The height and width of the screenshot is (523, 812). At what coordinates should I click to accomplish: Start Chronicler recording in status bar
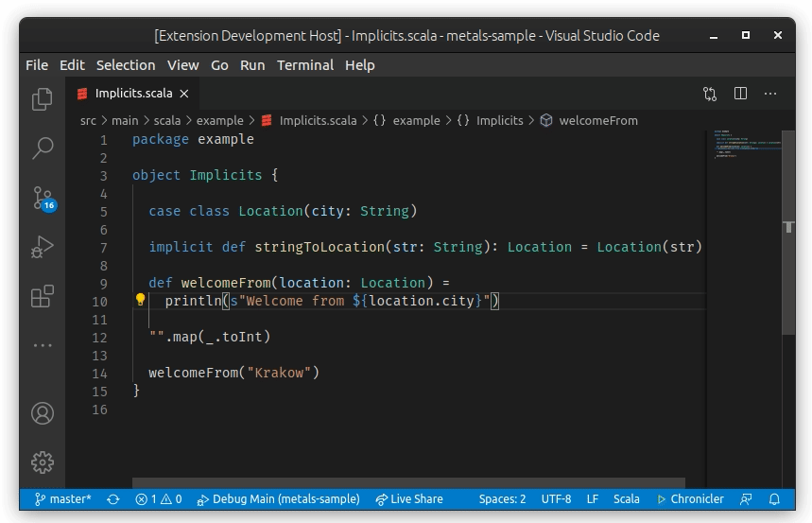pyautogui.click(x=690, y=499)
